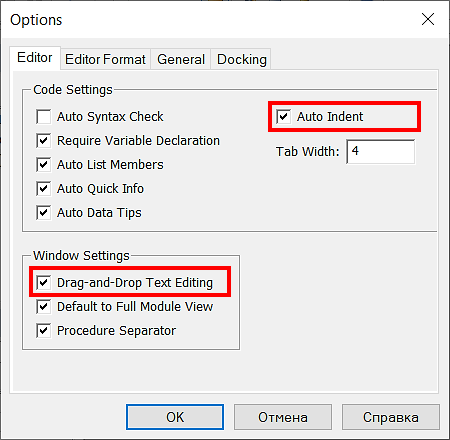Viewport: 450px width, 440px height.
Task: Switch to the Editor Format tab
Action: [105, 59]
